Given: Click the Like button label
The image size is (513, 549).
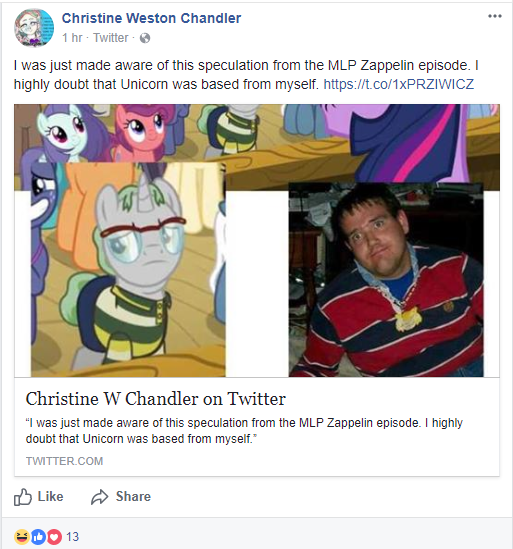Looking at the screenshot, I should 50,496.
